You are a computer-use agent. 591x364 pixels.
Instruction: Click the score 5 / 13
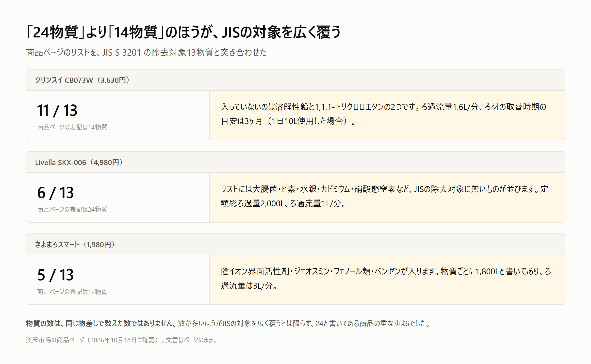click(55, 275)
